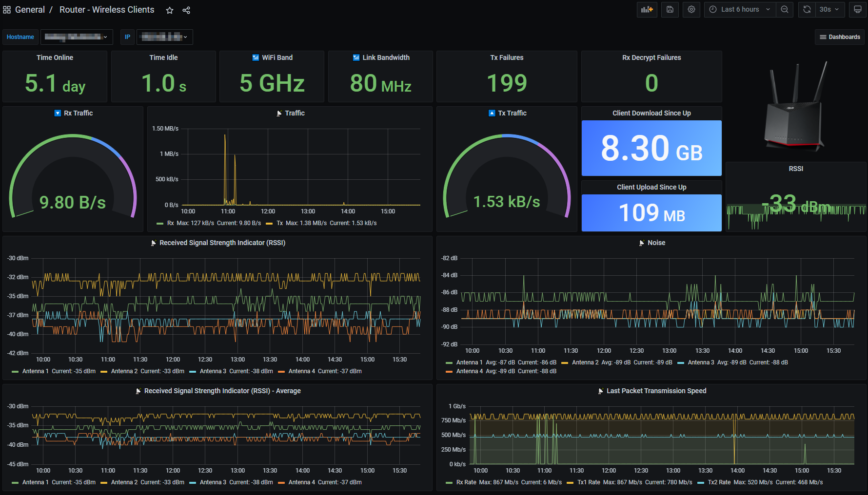
Task: Click the Add panel icon
Action: coord(647,10)
